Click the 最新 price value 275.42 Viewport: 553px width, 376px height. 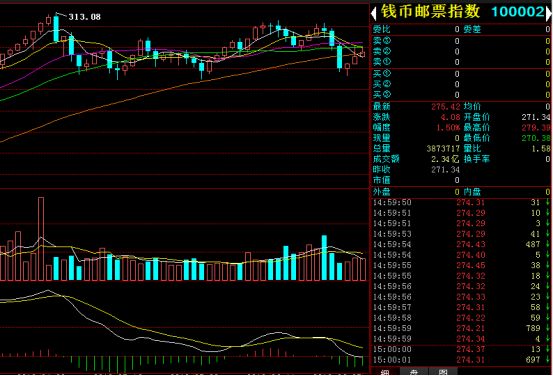tap(445, 107)
